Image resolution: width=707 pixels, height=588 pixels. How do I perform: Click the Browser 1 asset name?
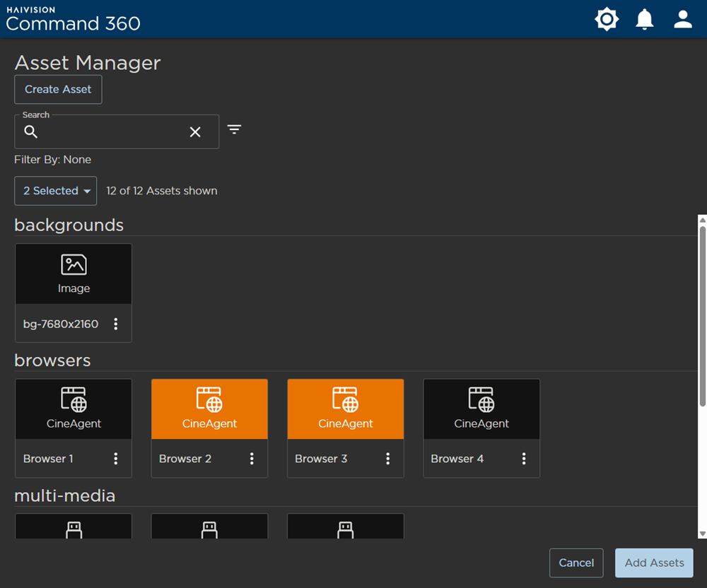point(48,459)
